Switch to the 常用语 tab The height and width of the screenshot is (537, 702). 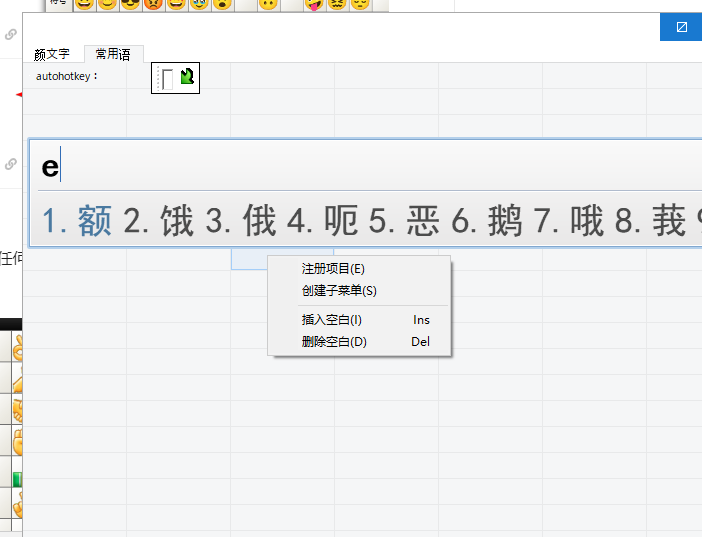(113, 54)
